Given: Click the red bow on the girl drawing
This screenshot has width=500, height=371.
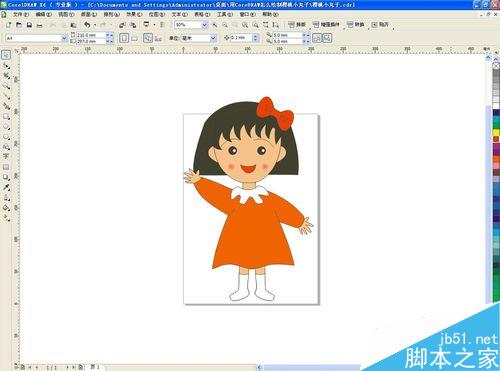Looking at the screenshot, I should click(x=275, y=113).
